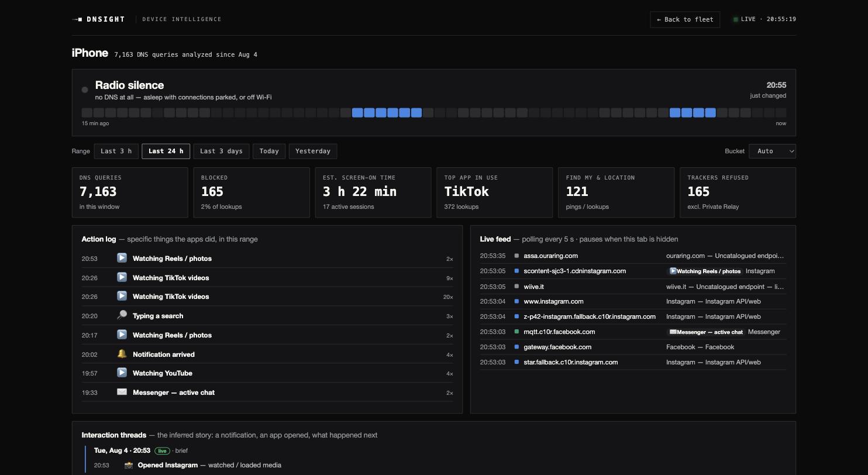Click camera icon beside Opened Instagram

click(x=129, y=465)
